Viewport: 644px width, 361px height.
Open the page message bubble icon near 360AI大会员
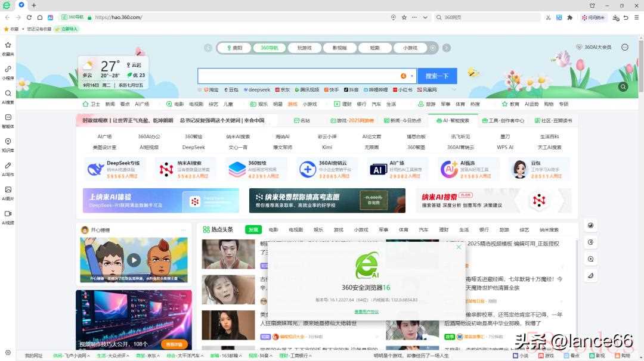pyautogui.click(x=625, y=47)
